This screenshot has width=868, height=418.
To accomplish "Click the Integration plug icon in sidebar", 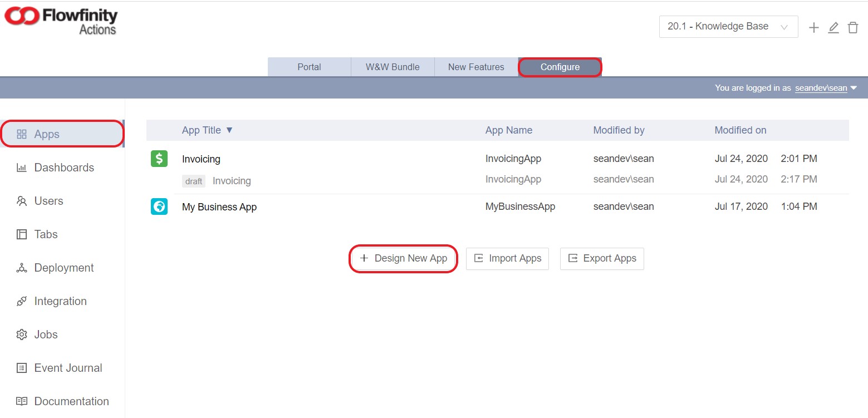I will click(22, 301).
